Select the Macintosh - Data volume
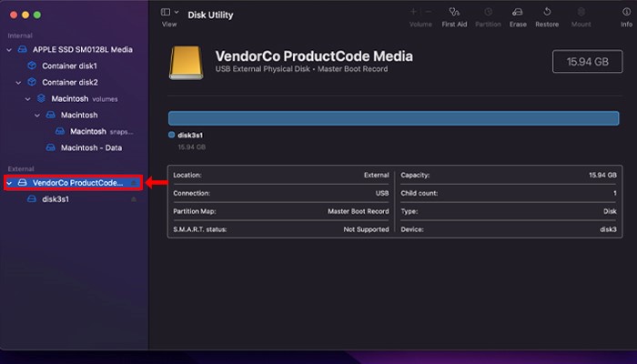Image resolution: width=637 pixels, height=364 pixels. pos(91,147)
